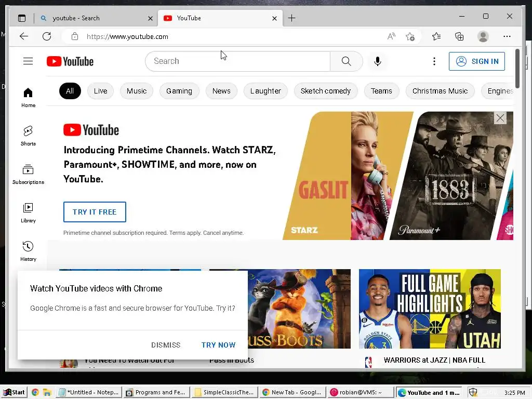Select the Teams filter chip
This screenshot has width=532, height=399.
381,91
